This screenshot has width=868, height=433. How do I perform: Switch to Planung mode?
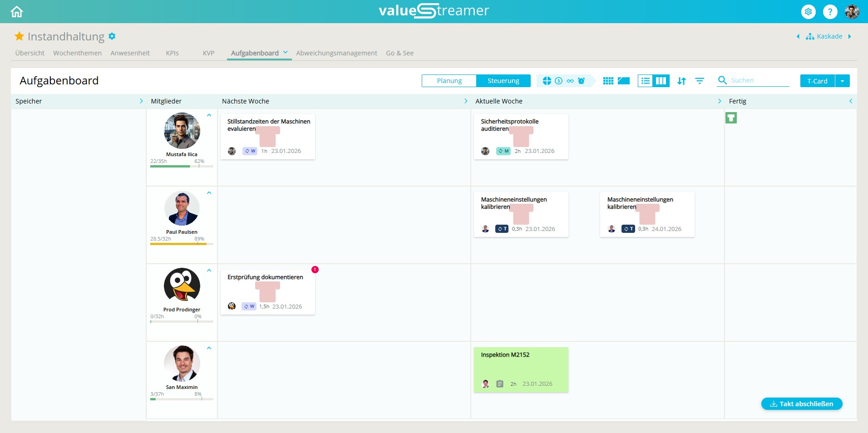[x=449, y=81]
